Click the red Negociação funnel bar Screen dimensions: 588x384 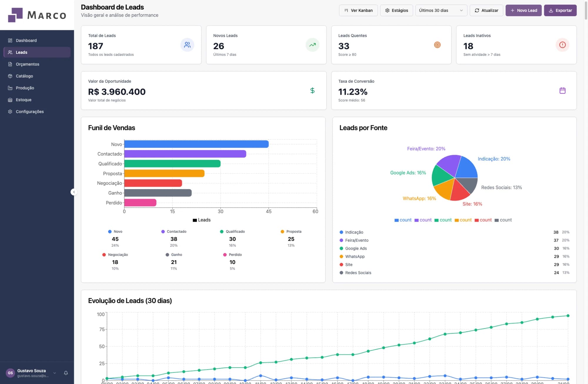coord(153,183)
